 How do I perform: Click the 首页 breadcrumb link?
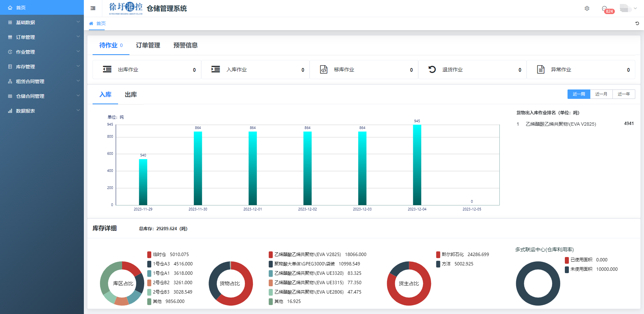[101, 23]
